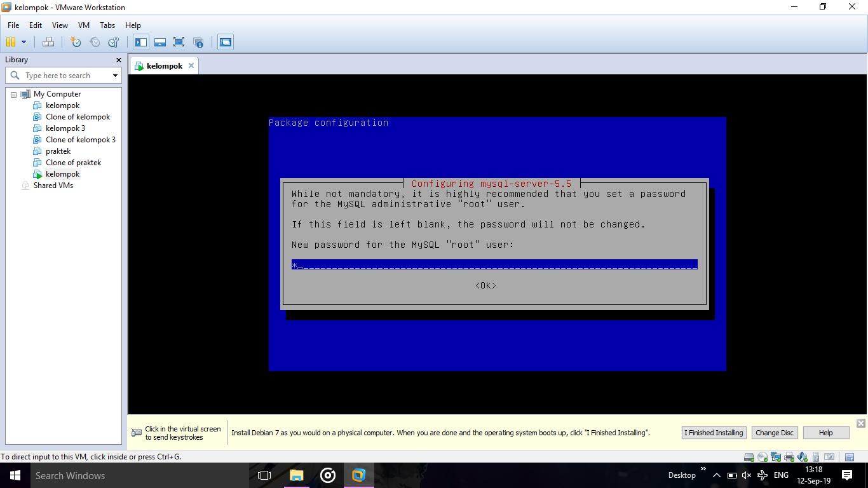Click the muted volume tray icon
Image resolution: width=868 pixels, height=488 pixels.
pos(747,475)
